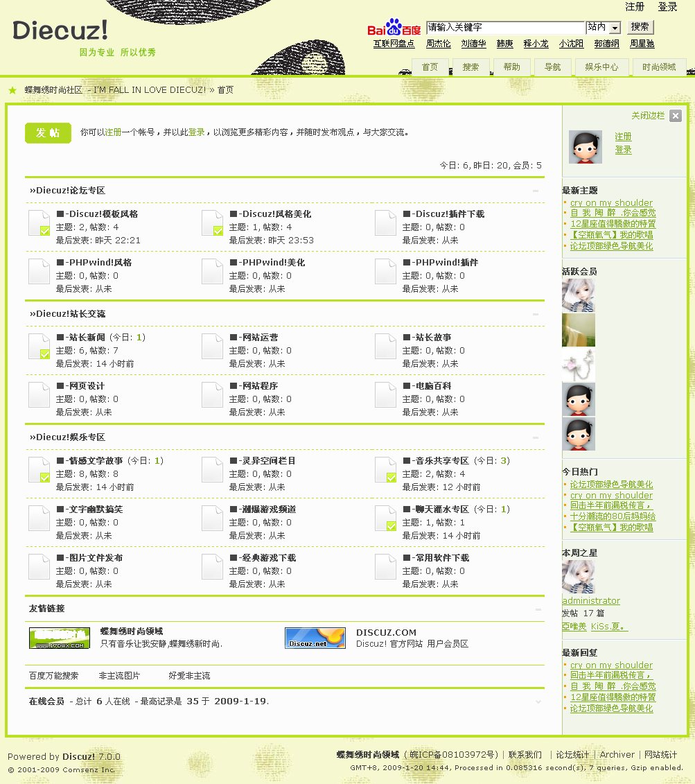
Task: Open the Discuz!插件下载 forum icon
Action: pyautogui.click(x=386, y=223)
